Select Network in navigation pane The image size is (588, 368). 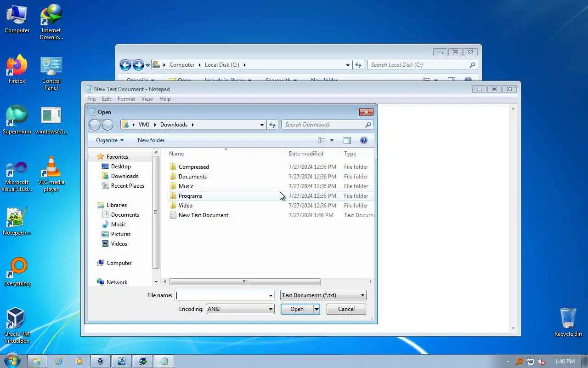(117, 282)
